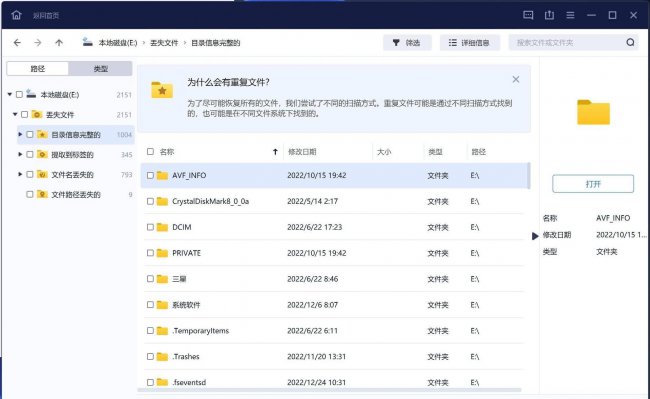
Task: Navigate up one folder level
Action: pyautogui.click(x=59, y=43)
